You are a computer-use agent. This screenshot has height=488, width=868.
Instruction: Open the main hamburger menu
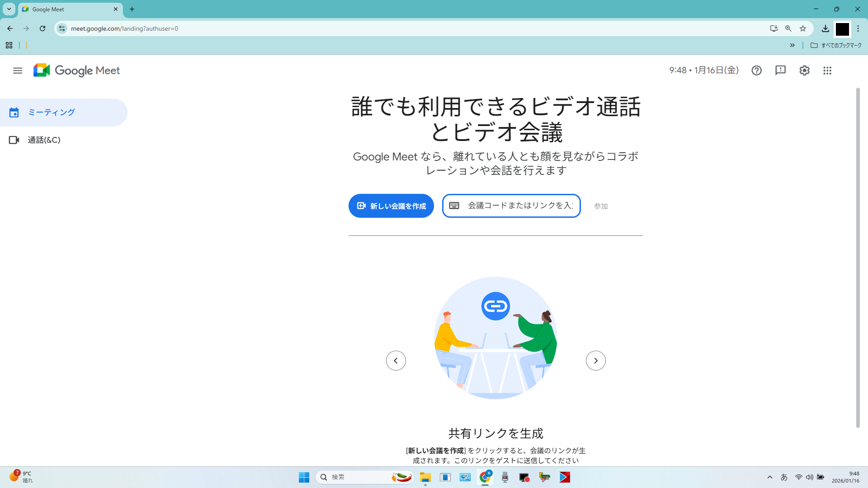tap(18, 70)
